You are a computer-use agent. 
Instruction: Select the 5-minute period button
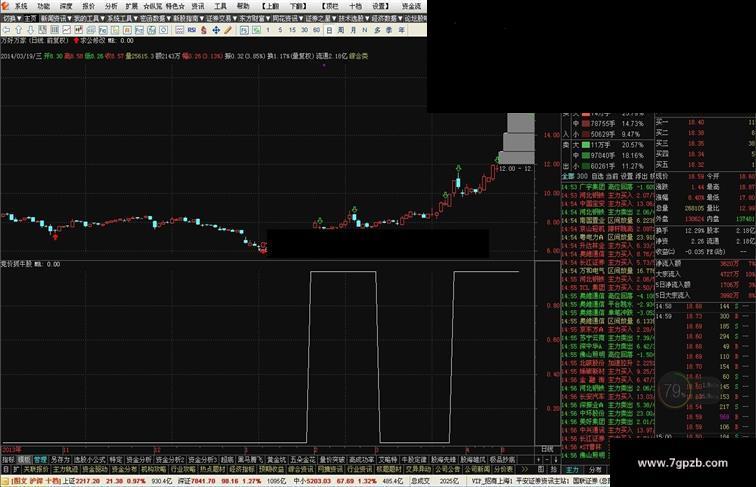click(x=280, y=30)
